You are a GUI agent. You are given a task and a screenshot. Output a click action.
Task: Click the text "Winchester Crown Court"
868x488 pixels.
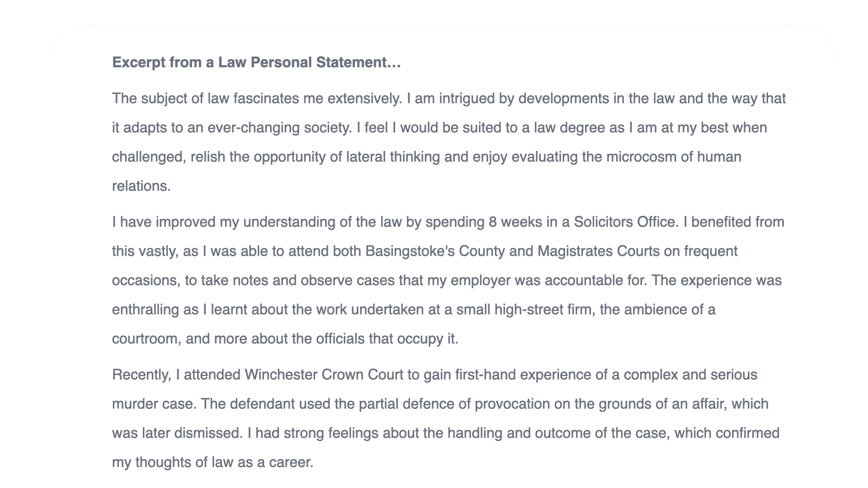(x=324, y=375)
